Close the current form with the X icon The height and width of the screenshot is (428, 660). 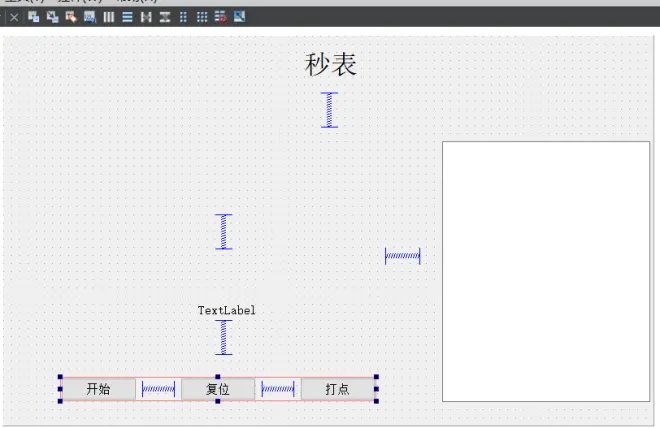click(x=14, y=17)
